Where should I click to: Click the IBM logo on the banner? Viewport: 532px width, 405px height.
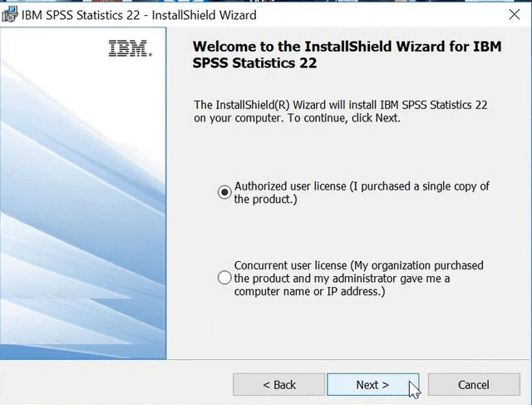point(131,48)
